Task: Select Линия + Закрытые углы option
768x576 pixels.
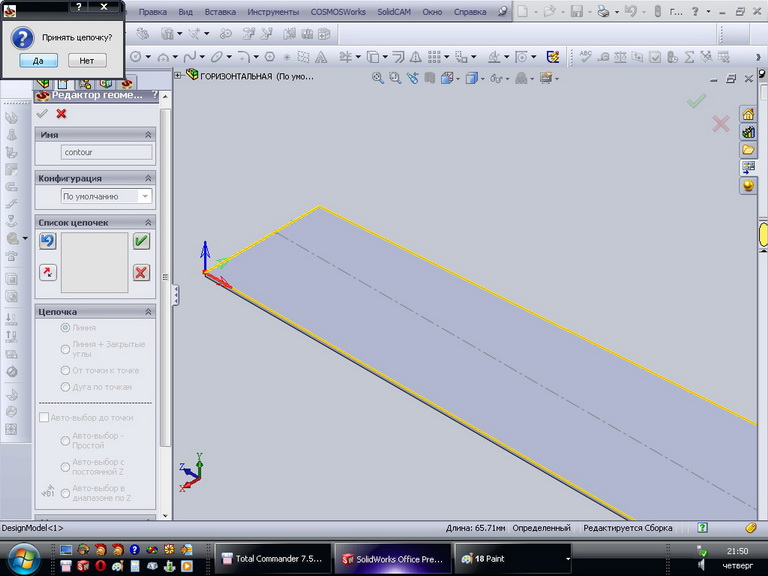Action: (x=65, y=349)
